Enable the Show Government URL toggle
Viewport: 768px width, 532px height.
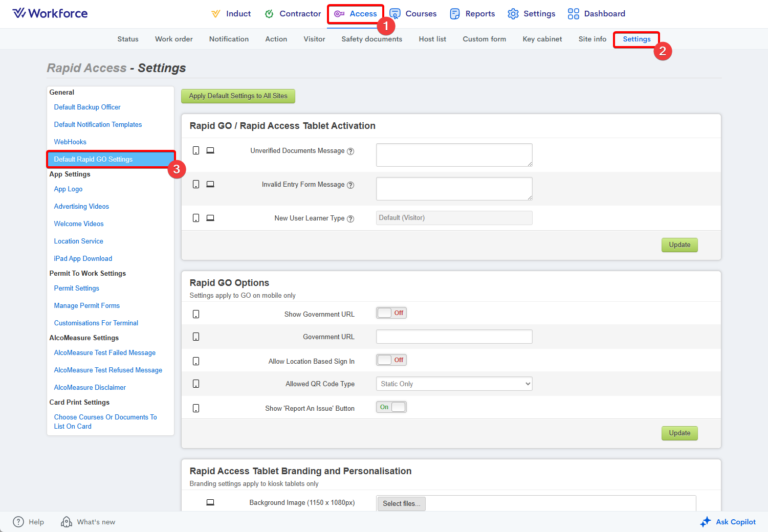pos(391,313)
